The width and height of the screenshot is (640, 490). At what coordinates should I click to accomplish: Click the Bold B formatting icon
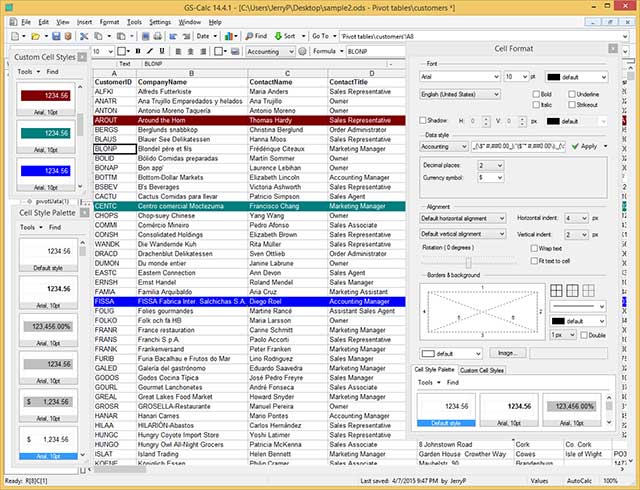[138, 51]
